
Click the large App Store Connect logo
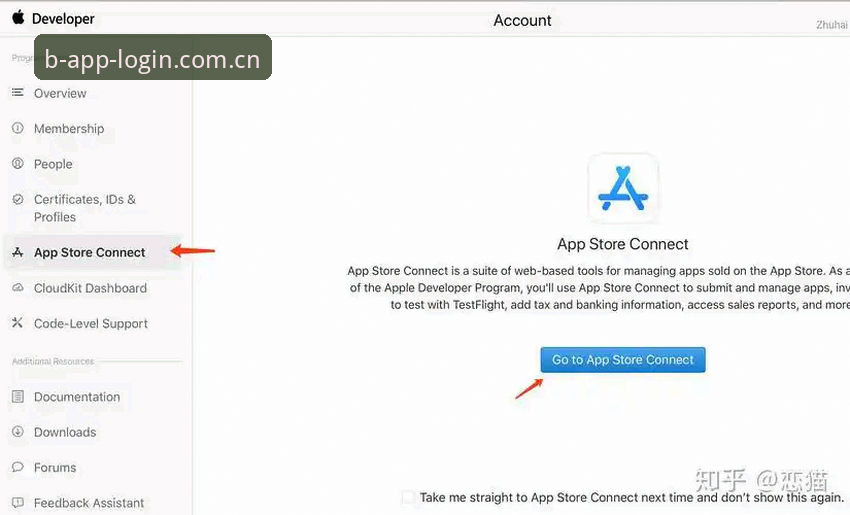pos(623,188)
